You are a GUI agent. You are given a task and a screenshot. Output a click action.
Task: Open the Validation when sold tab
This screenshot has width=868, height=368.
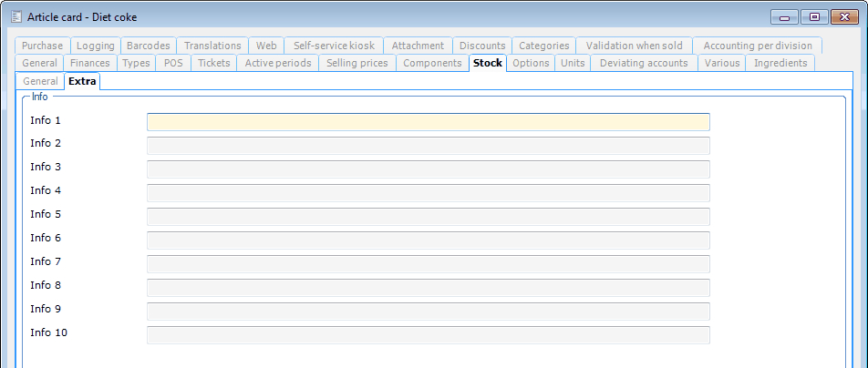(634, 46)
